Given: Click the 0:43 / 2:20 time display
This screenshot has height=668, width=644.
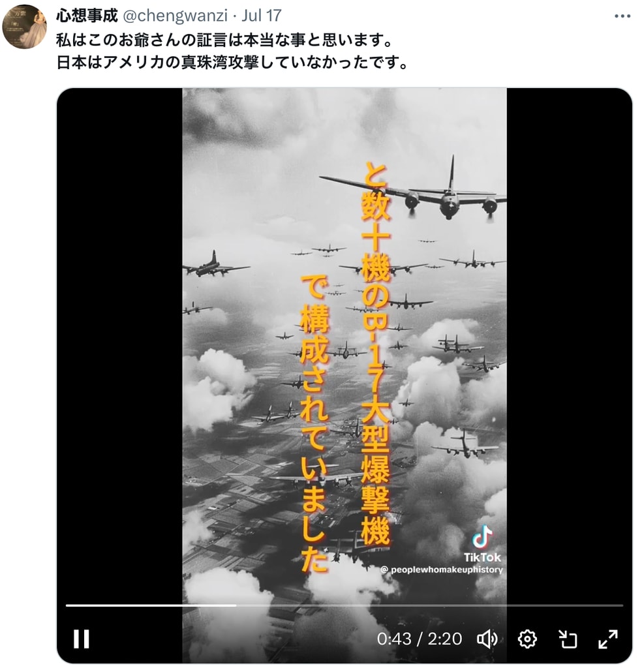Looking at the screenshot, I should (x=420, y=639).
